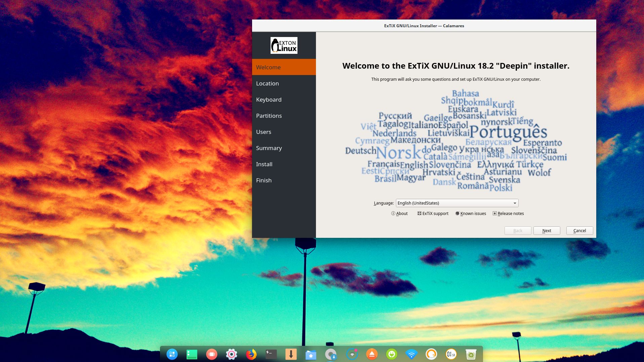Click the green multitasking view dock icon

pos(192,354)
